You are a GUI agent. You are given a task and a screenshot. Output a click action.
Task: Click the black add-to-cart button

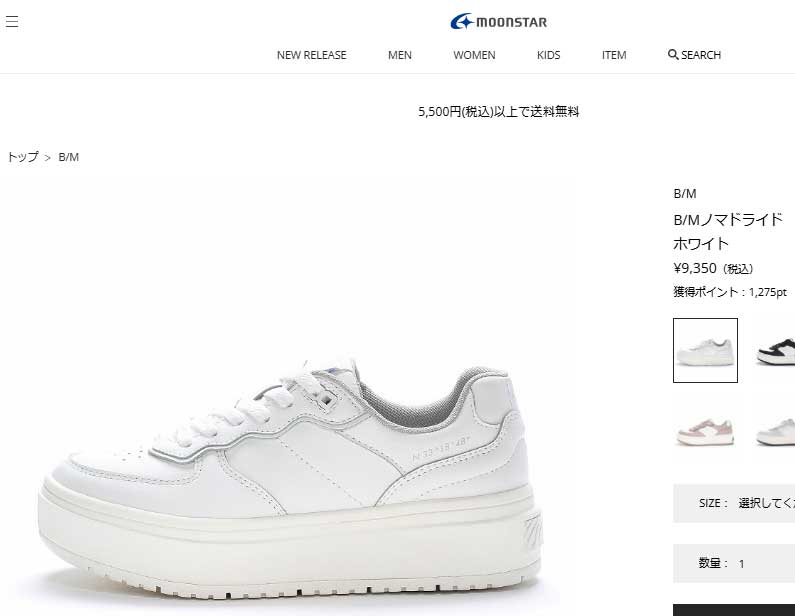pos(734,610)
